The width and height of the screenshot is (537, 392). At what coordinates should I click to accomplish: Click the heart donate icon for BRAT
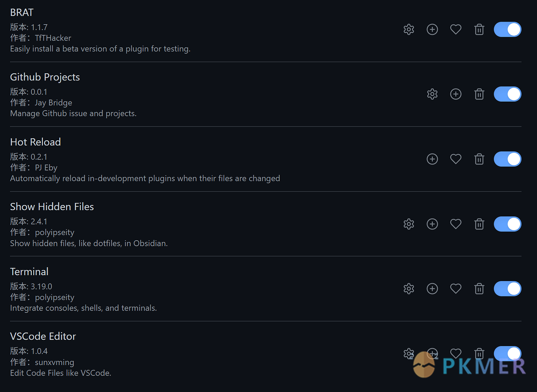(456, 29)
